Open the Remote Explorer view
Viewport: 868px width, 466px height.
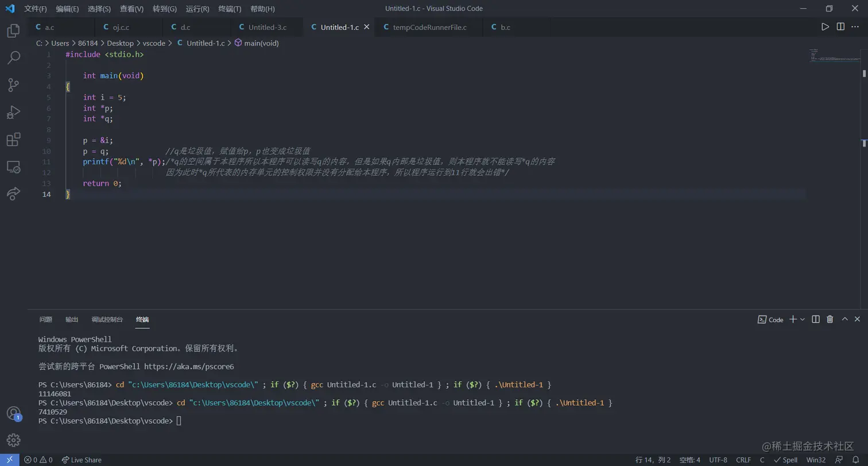click(13, 167)
